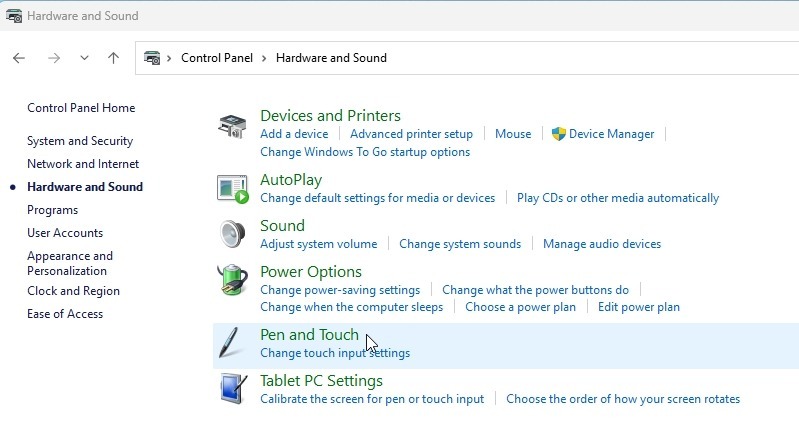Click the Pen and Touch icon
Screen dimensions: 799x433
point(232,343)
